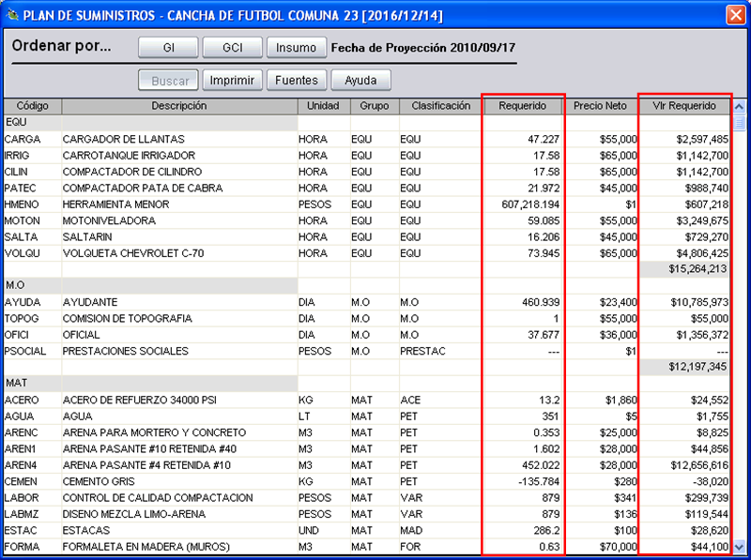Select the HERRAMIENTA MENOR description
751x560 pixels.
pos(115,204)
